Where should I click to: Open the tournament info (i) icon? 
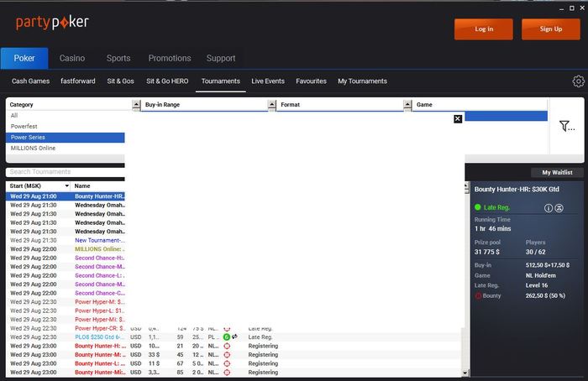click(x=549, y=208)
